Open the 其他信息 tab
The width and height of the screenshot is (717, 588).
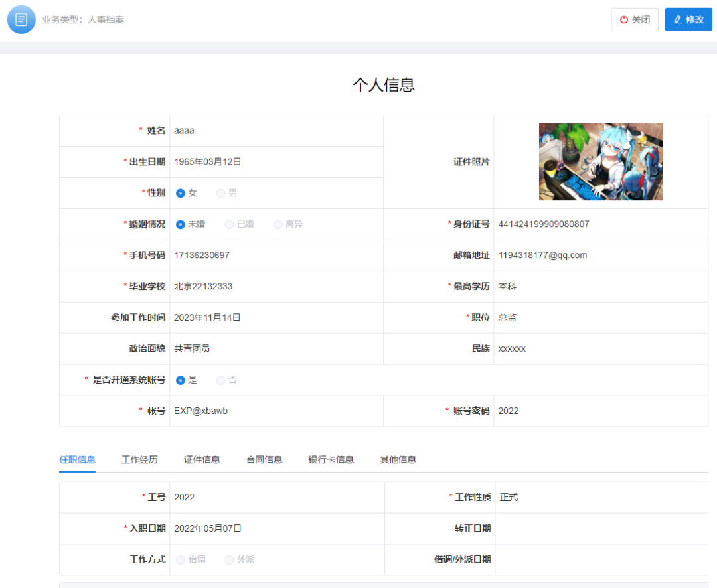click(398, 459)
